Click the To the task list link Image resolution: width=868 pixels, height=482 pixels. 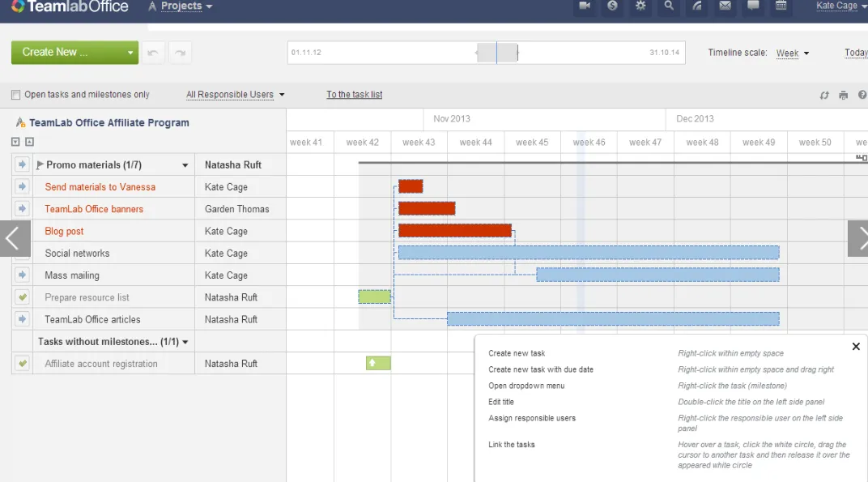[x=354, y=95]
